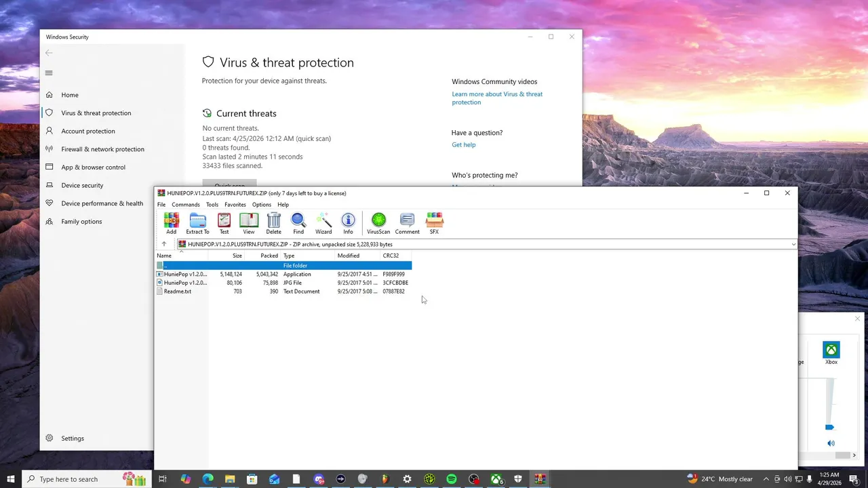This screenshot has height=488, width=868.
Task: Expand the archive path dropdown arrow
Action: [793, 244]
